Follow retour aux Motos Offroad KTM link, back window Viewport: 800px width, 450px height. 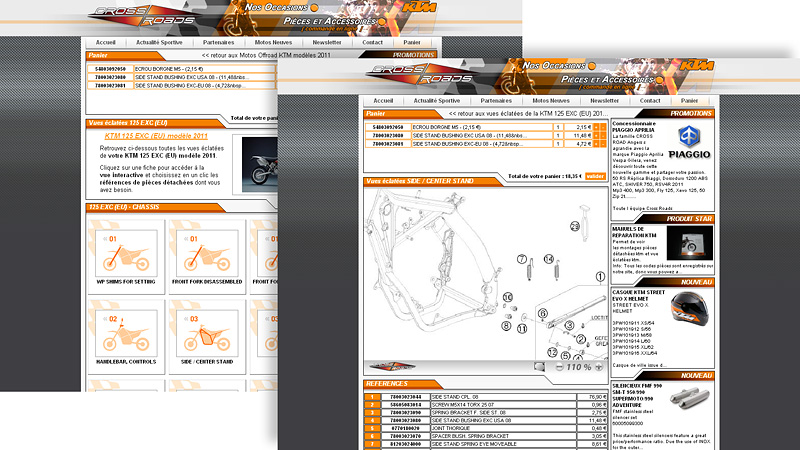[x=266, y=55]
